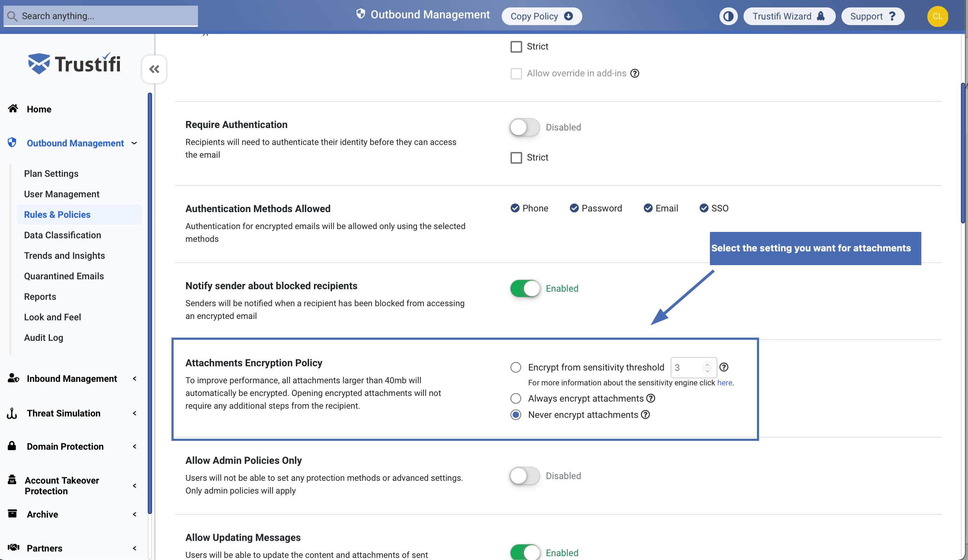Open the Audit Log page
Viewport: 968px width, 560px height.
pyautogui.click(x=43, y=338)
